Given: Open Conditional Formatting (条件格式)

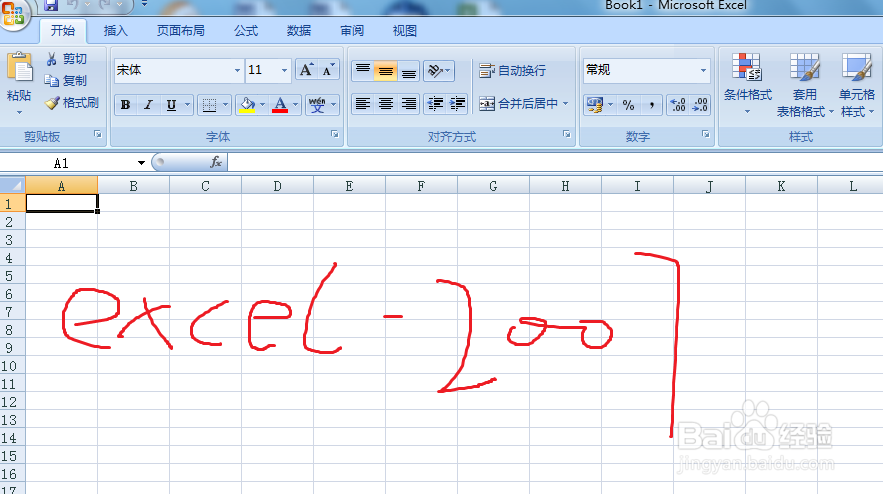Looking at the screenshot, I should tap(747, 83).
